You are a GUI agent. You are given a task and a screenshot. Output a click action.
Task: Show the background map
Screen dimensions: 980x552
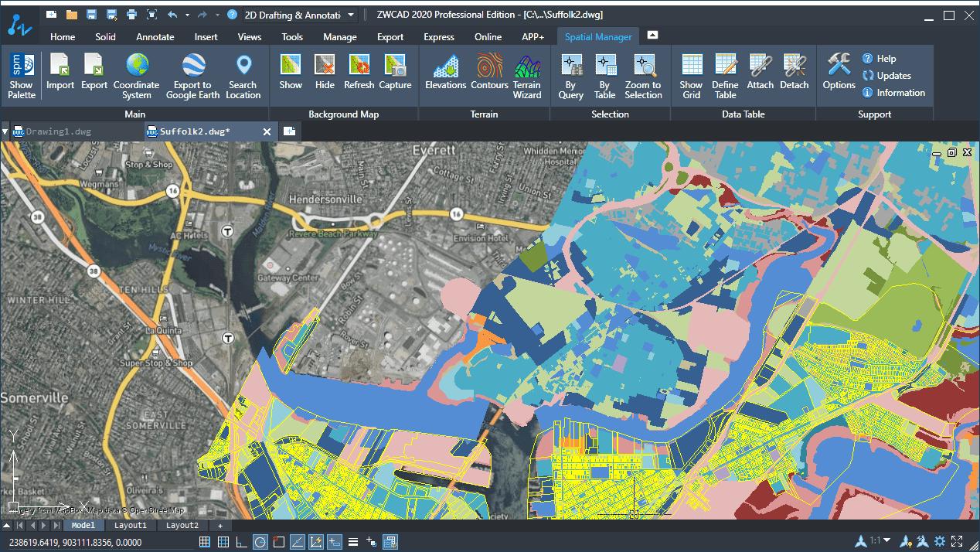pos(291,72)
